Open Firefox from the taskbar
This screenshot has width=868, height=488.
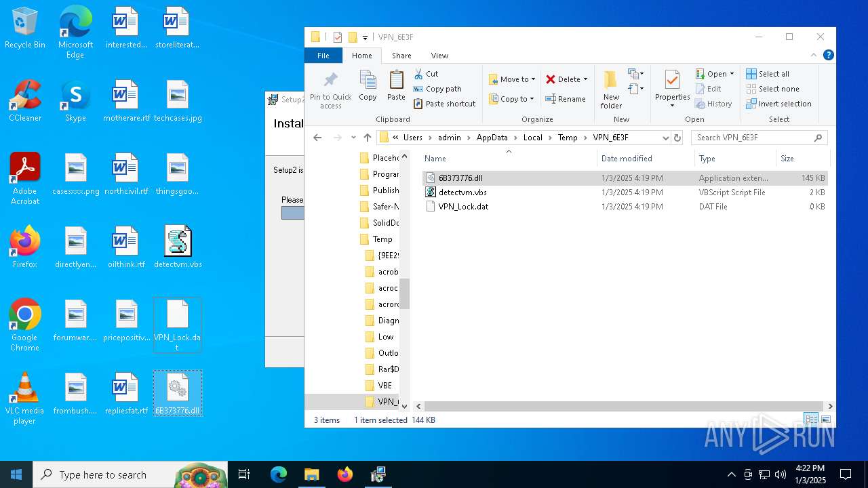pyautogui.click(x=345, y=474)
